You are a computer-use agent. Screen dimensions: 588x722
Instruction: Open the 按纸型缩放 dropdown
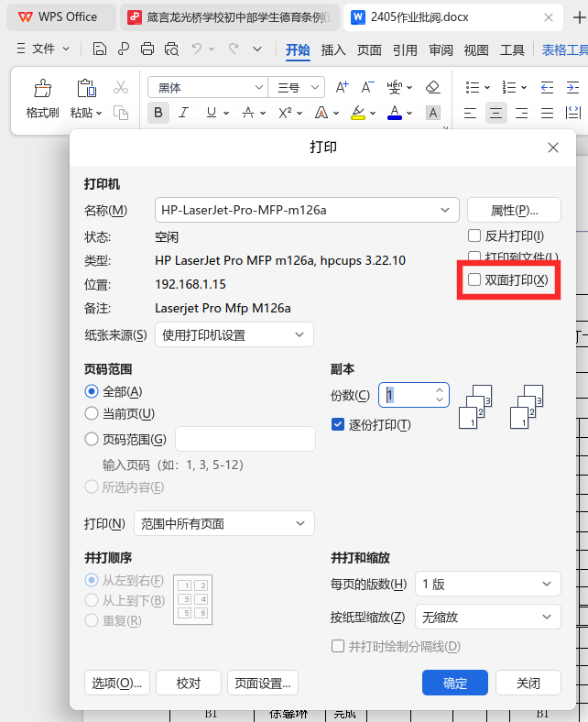pyautogui.click(x=488, y=617)
